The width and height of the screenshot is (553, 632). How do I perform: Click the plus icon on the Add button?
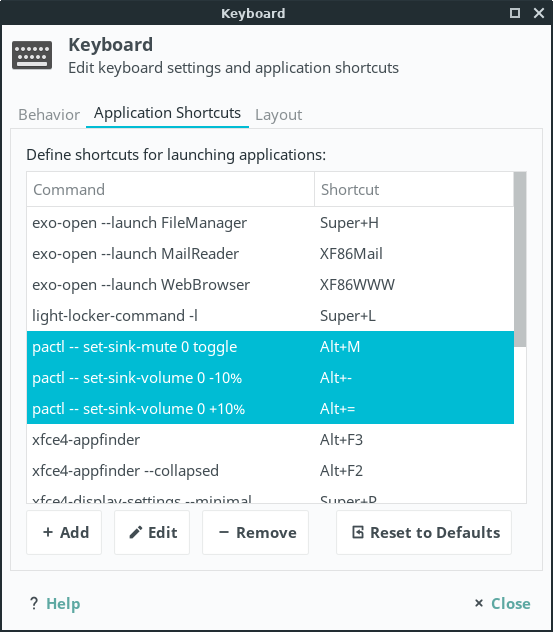pyautogui.click(x=48, y=532)
